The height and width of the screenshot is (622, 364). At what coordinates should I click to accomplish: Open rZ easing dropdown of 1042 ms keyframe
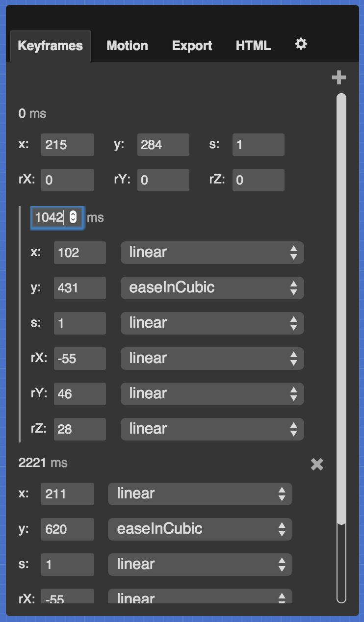[x=212, y=429]
